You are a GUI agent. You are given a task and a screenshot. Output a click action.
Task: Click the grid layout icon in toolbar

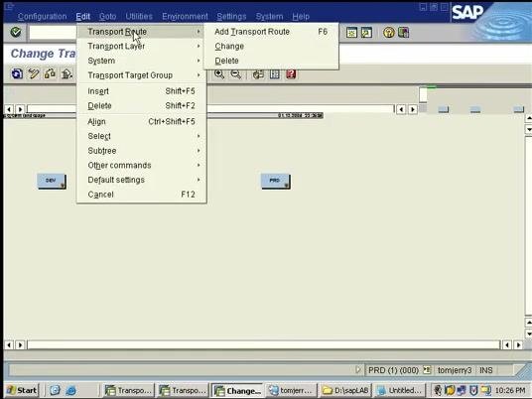(x=275, y=74)
